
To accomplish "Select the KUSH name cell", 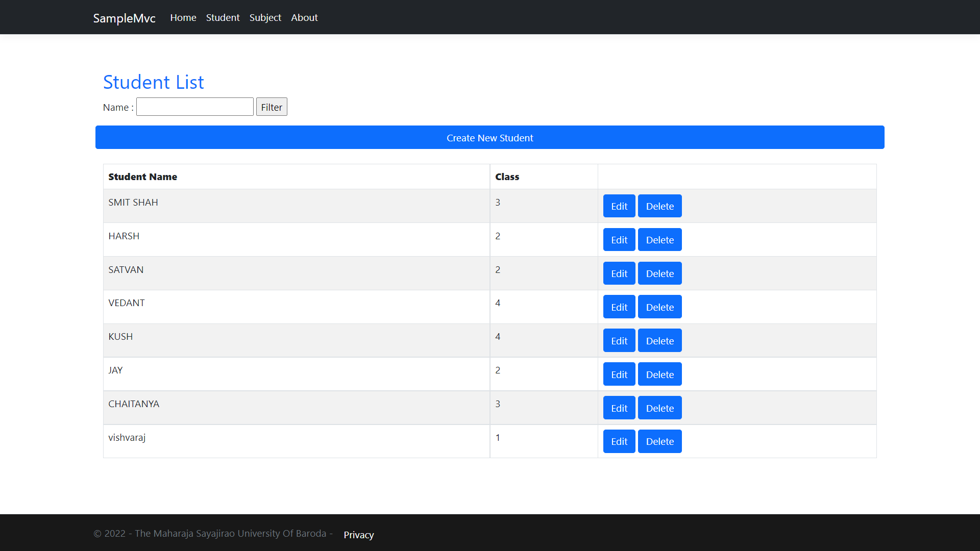I will 297,340.
